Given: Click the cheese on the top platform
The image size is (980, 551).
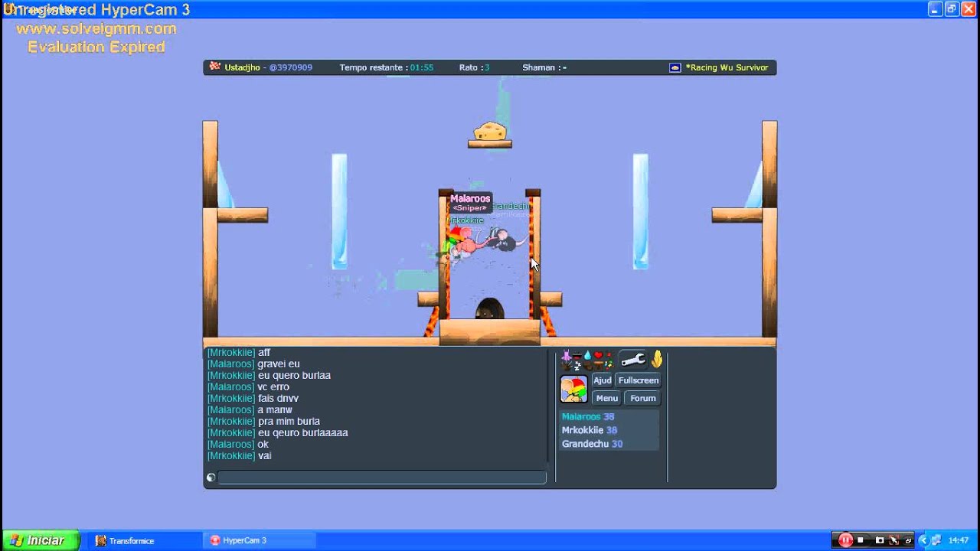Looking at the screenshot, I should click(x=490, y=131).
